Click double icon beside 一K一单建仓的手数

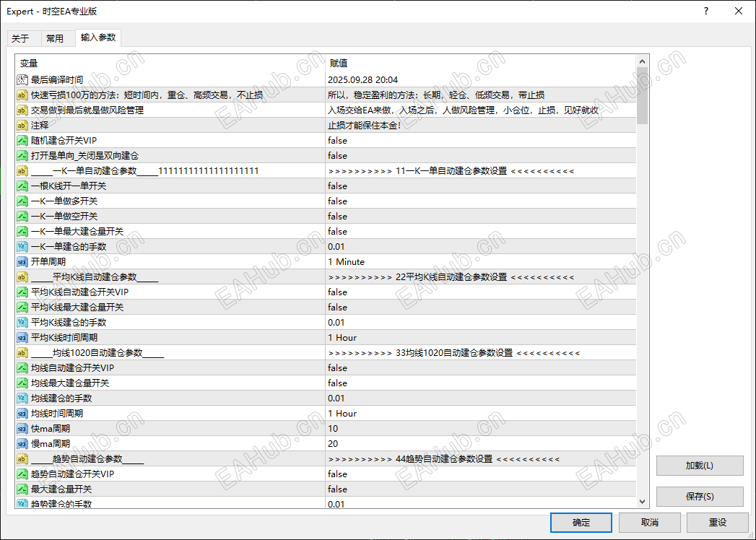point(22,247)
